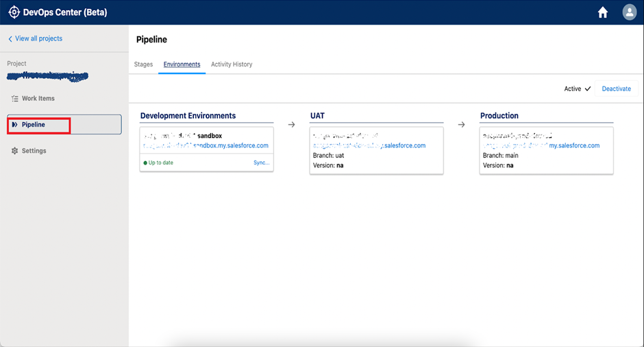Click Version: na on the UAT card
Viewport: 644px width, 347px height.
[328, 166]
